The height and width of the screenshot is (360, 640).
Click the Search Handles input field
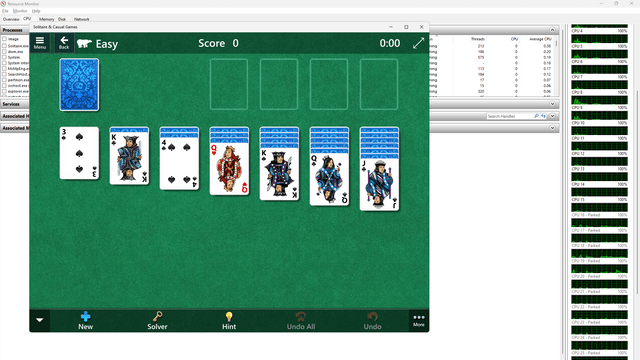coord(510,116)
